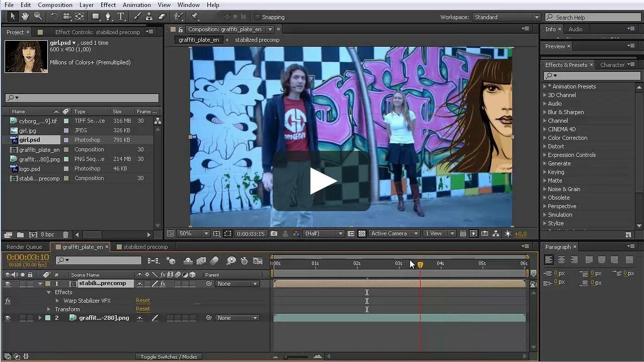
Task: Click Toggle Switches / Modes button
Action: click(169, 356)
